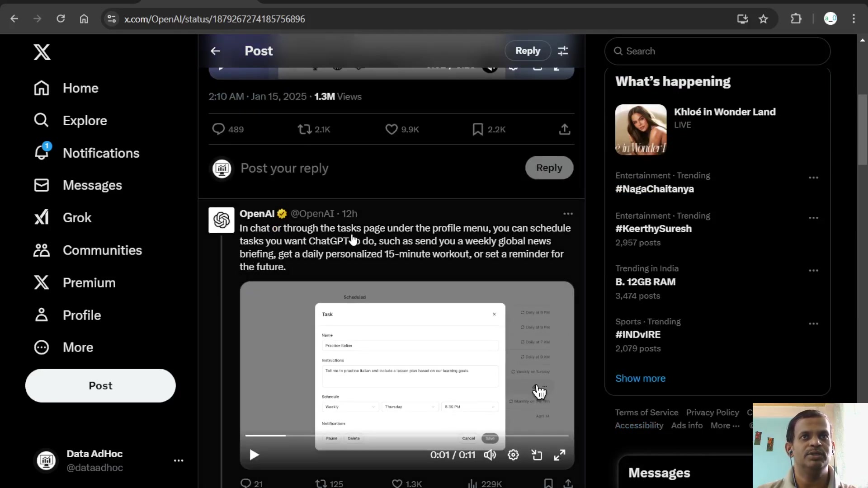Open the #INDvIRE trend

[638, 335]
